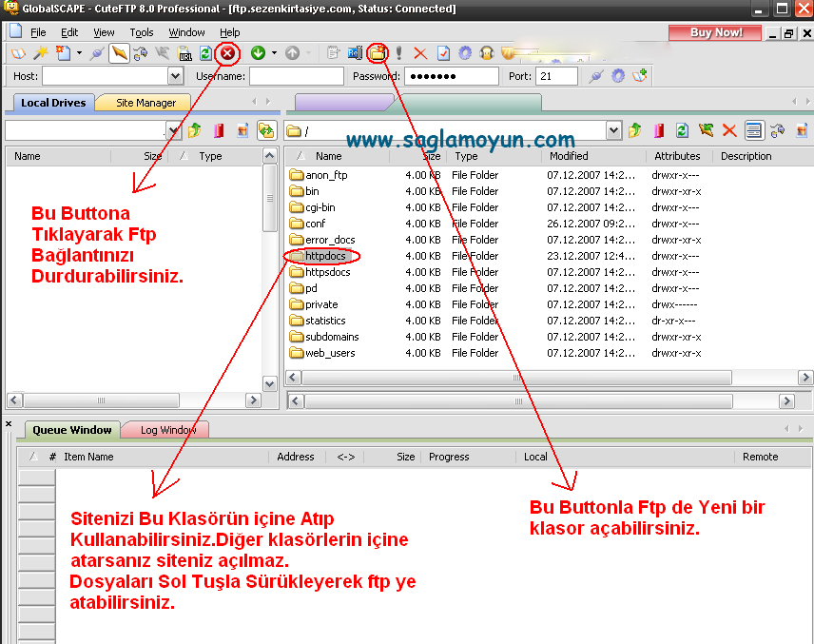814x644 pixels.
Task: Click the remote pane bookmark icon
Action: 659,130
